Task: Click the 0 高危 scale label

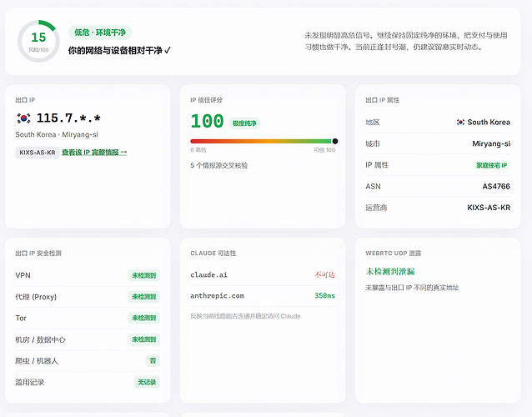Action: 198,150
